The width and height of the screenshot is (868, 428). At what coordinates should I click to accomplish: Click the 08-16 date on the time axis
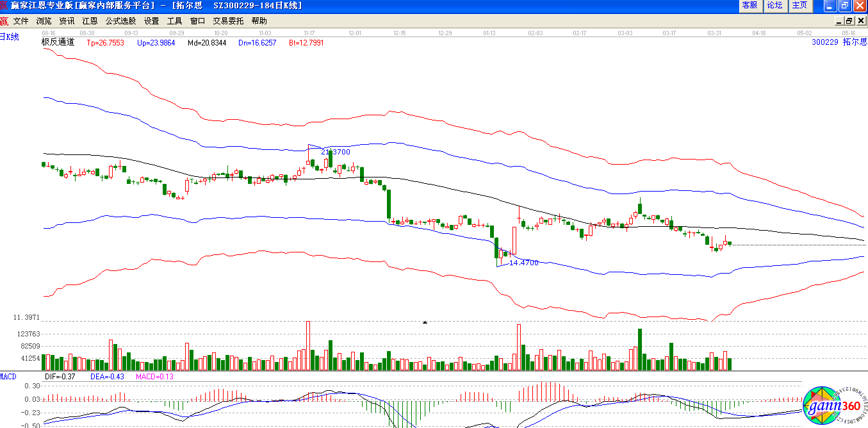click(49, 32)
